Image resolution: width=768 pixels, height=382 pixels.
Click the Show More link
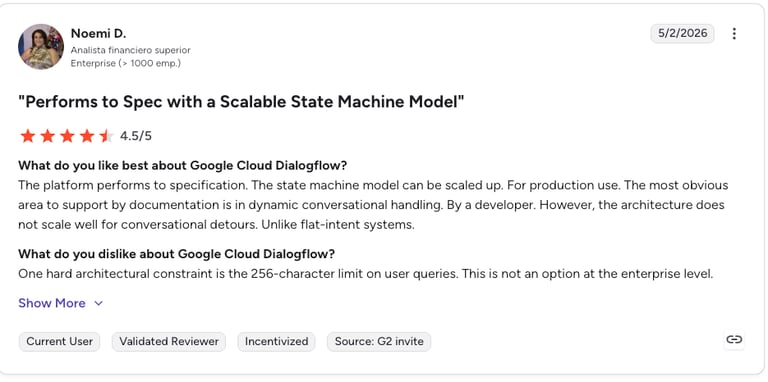point(52,303)
